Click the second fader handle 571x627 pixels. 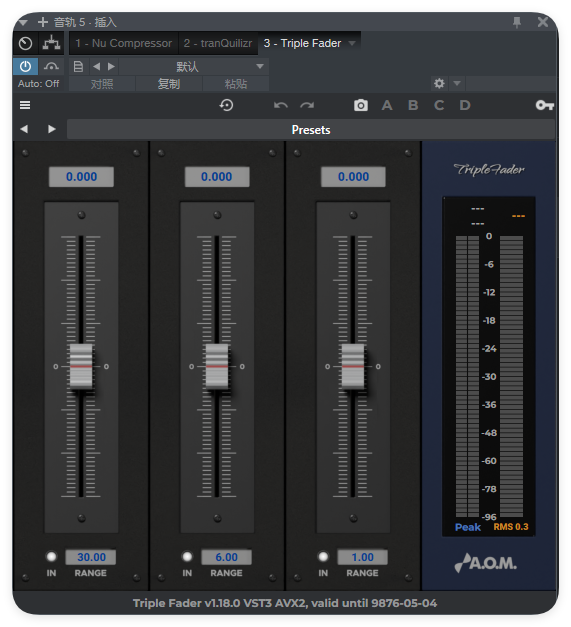(x=217, y=366)
